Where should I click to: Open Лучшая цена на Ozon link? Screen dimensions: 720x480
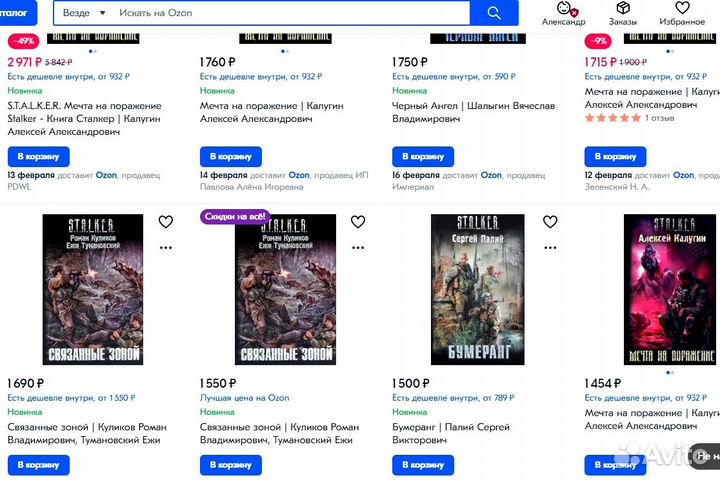click(x=244, y=398)
